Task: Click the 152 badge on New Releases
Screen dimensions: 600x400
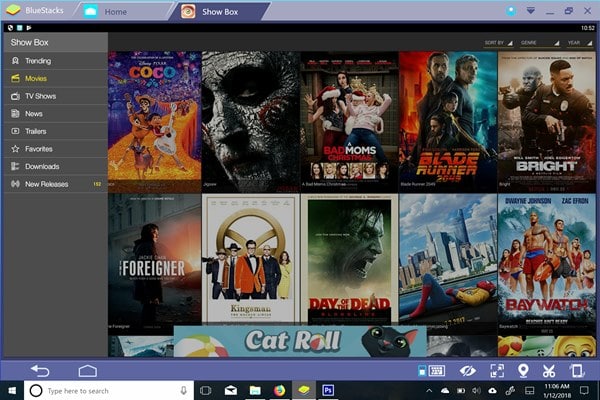Action: click(97, 184)
